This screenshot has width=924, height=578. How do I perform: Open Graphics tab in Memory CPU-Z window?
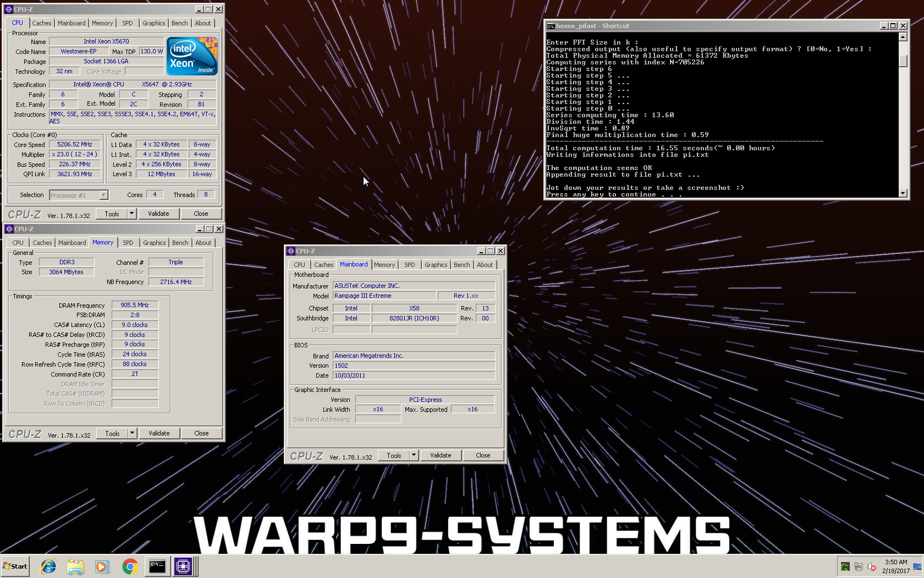155,243
